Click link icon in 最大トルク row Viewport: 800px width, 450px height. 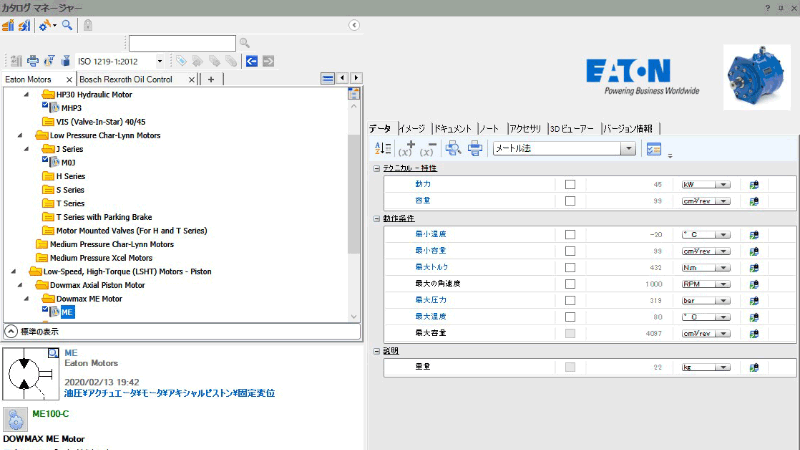pyautogui.click(x=754, y=268)
